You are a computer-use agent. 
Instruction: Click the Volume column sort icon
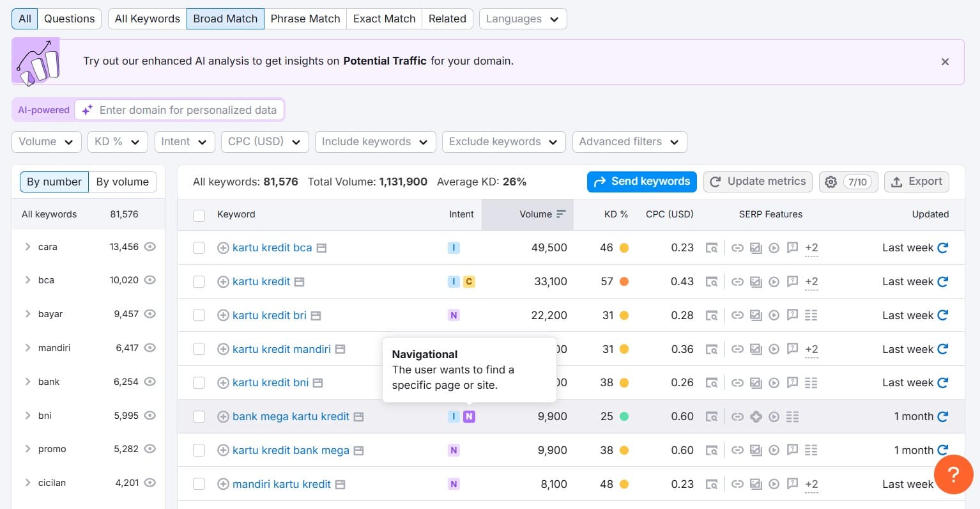coord(561,214)
